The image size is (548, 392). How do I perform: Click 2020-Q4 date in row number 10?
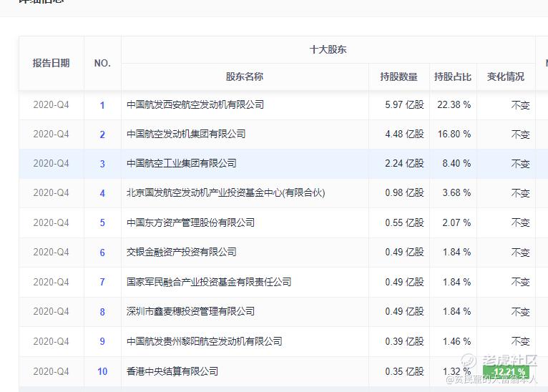click(x=51, y=371)
